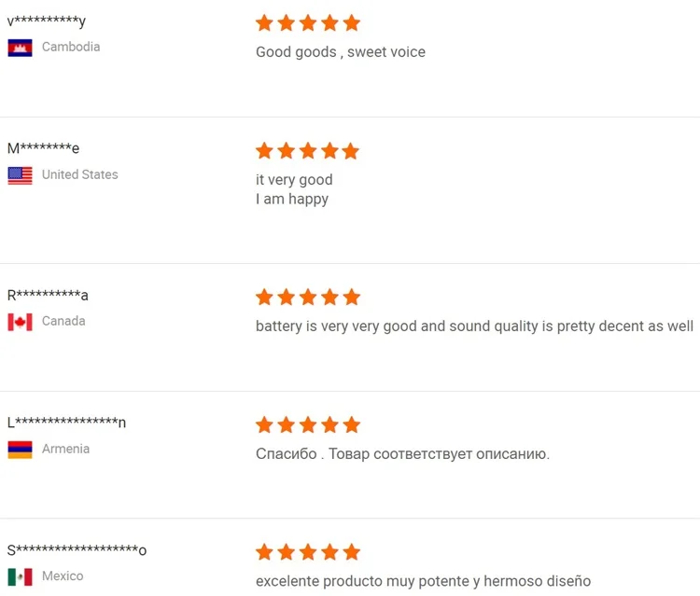This screenshot has height=596, width=700.
Task: Open reviewer S*******************o's name
Action: click(77, 550)
